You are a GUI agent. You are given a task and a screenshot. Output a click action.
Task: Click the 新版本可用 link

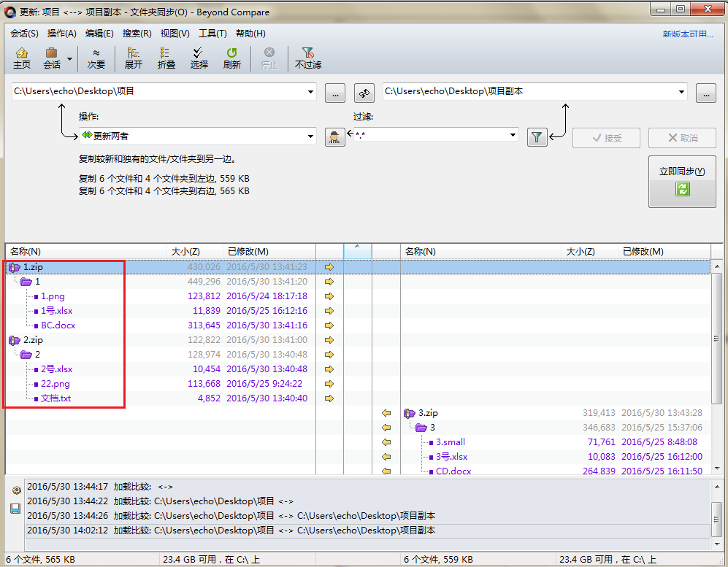coord(687,34)
